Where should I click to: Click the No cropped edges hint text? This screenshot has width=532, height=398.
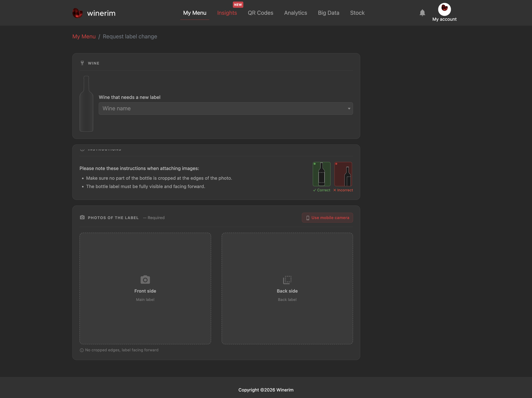pyautogui.click(x=122, y=350)
